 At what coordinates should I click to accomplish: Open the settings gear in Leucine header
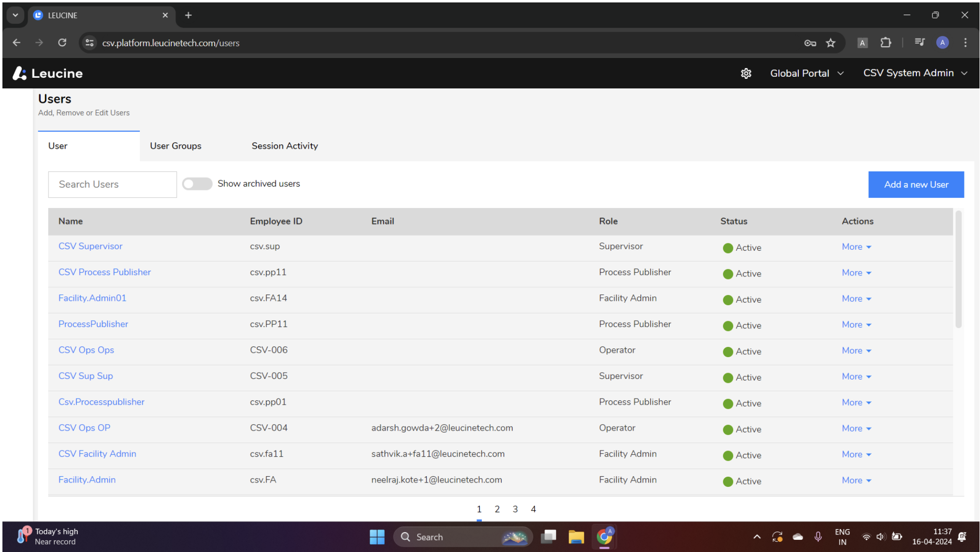pyautogui.click(x=746, y=73)
